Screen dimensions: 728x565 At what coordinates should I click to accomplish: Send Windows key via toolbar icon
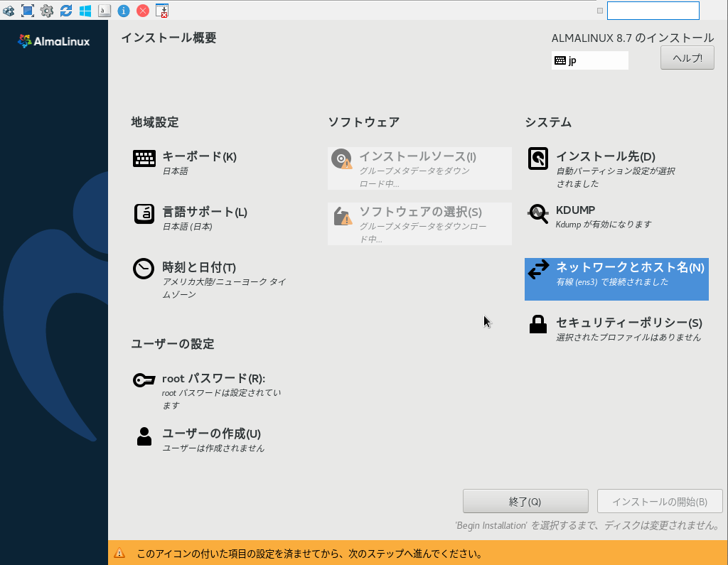coord(85,10)
